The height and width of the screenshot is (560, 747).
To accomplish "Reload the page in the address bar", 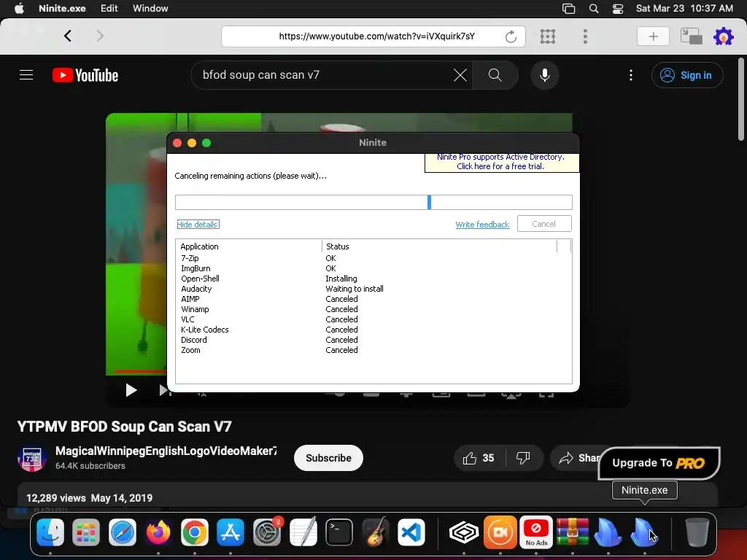I will tap(511, 36).
